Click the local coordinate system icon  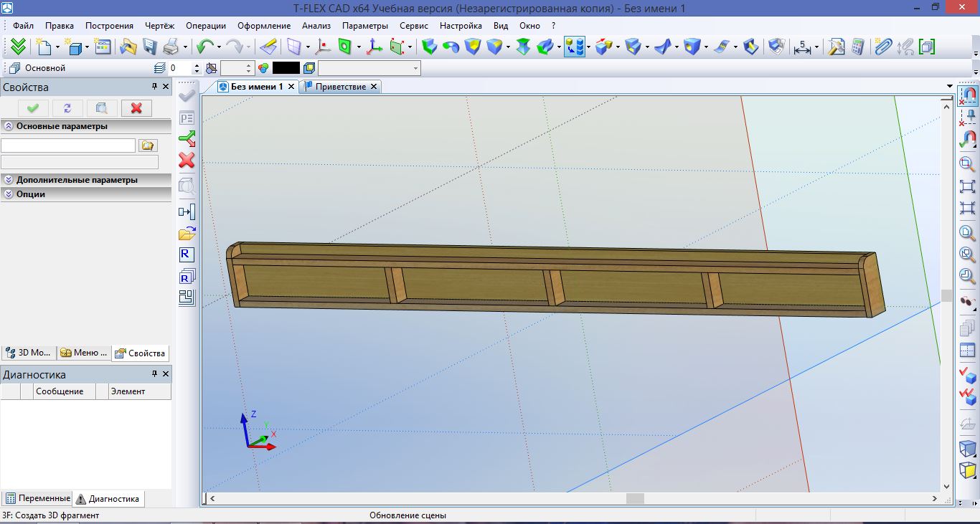[374, 47]
